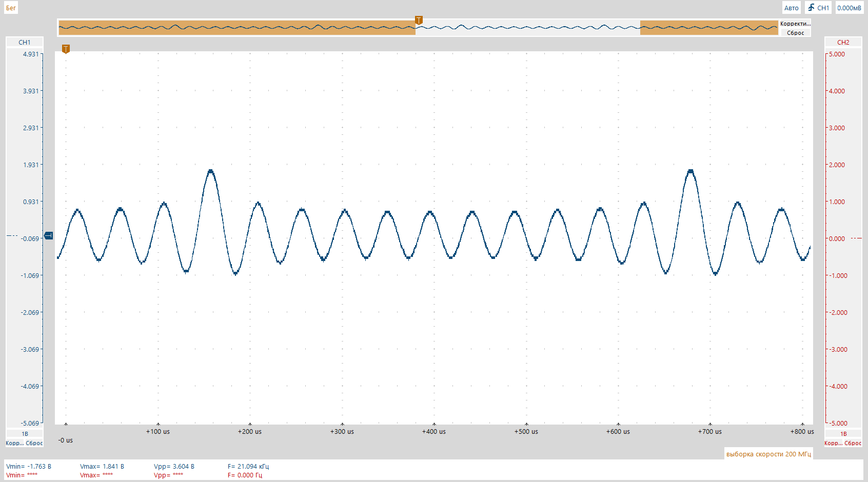Click the -5.000 value on CH2 scale
Viewport: 868px width, 482px height.
pos(838,423)
